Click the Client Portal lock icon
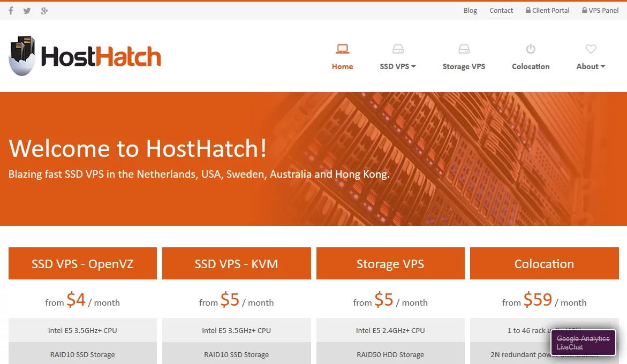627x364 pixels. (x=528, y=10)
